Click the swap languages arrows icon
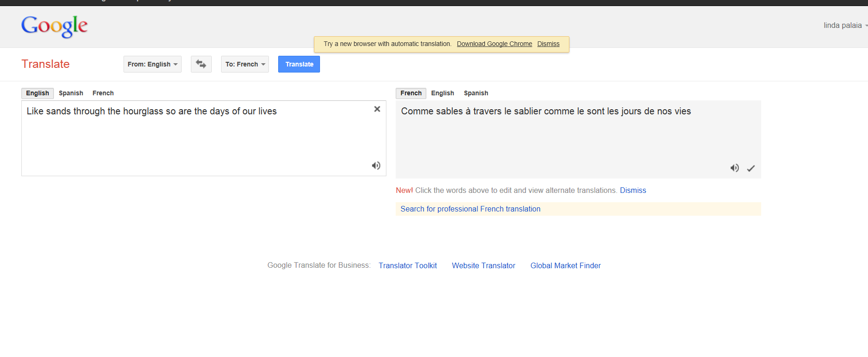The image size is (868, 357). click(x=201, y=64)
